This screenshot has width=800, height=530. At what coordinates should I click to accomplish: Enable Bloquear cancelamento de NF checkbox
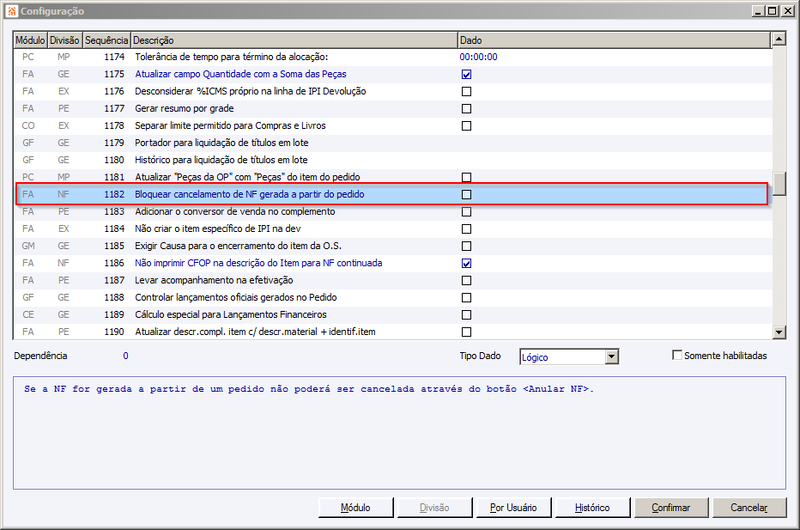(466, 194)
